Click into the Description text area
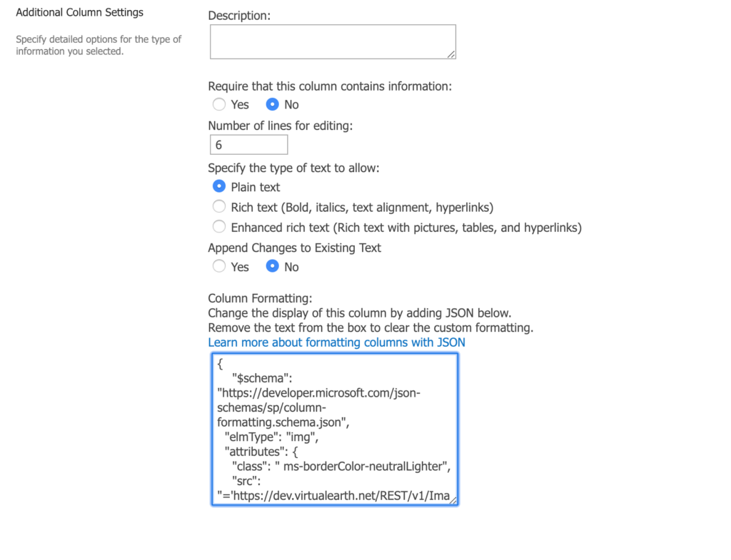 (333, 42)
